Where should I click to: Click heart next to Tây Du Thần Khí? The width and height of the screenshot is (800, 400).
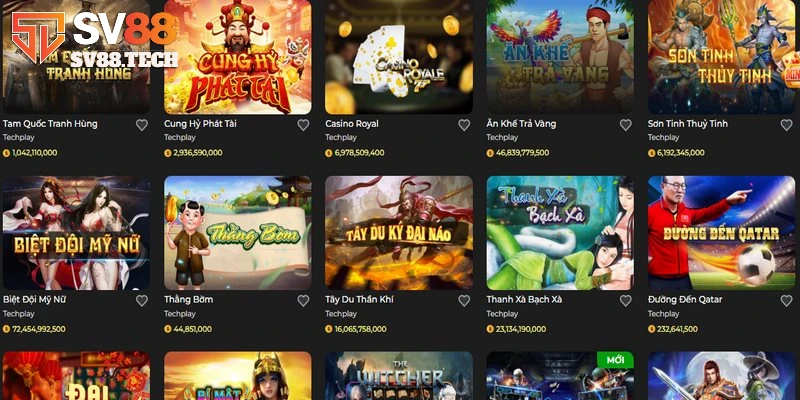coord(464,301)
